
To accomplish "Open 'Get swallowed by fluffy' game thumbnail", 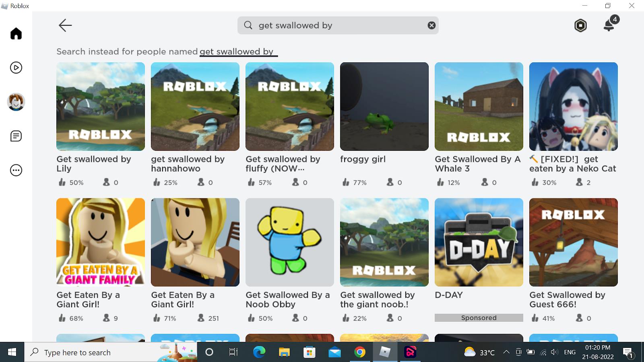I will (x=290, y=107).
